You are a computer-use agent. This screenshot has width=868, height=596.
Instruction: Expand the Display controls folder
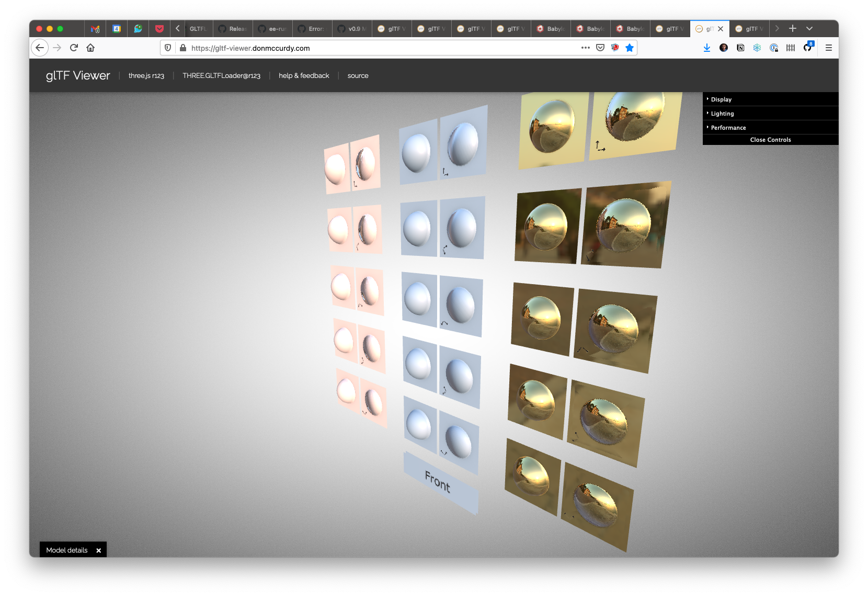coord(771,99)
